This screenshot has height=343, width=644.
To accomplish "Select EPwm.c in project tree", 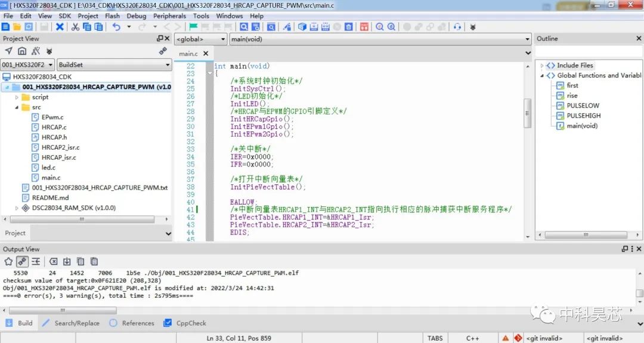I will (52, 117).
